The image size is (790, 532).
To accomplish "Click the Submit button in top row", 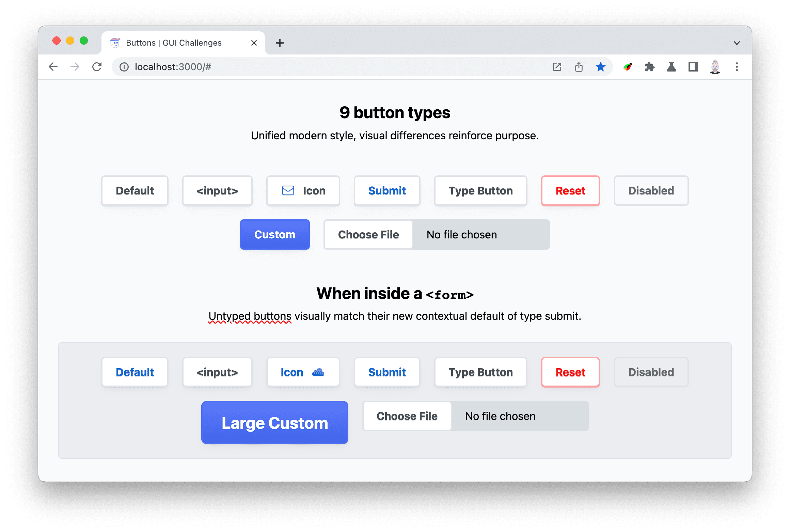I will point(387,190).
